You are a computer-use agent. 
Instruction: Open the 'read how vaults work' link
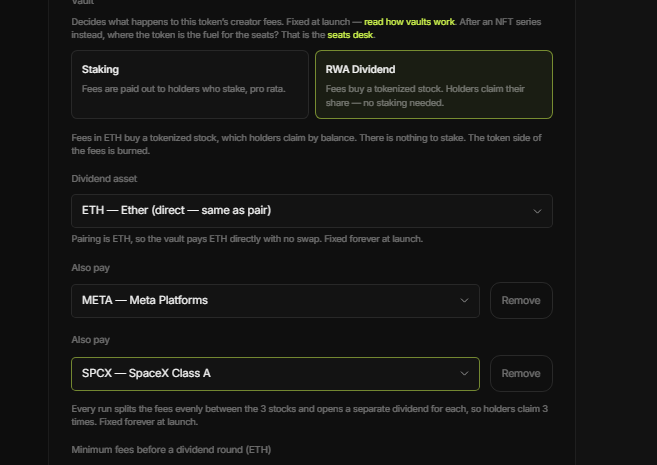tap(409, 22)
